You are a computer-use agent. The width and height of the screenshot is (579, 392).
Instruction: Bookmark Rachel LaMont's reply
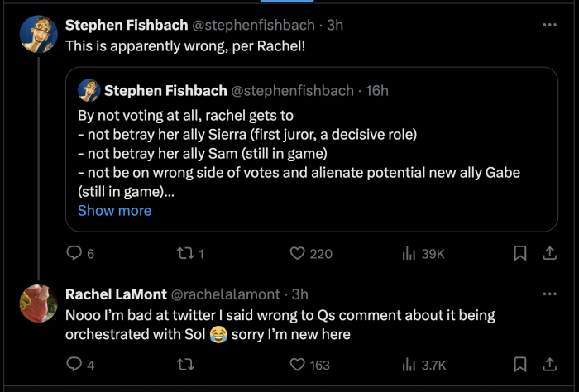point(520,365)
